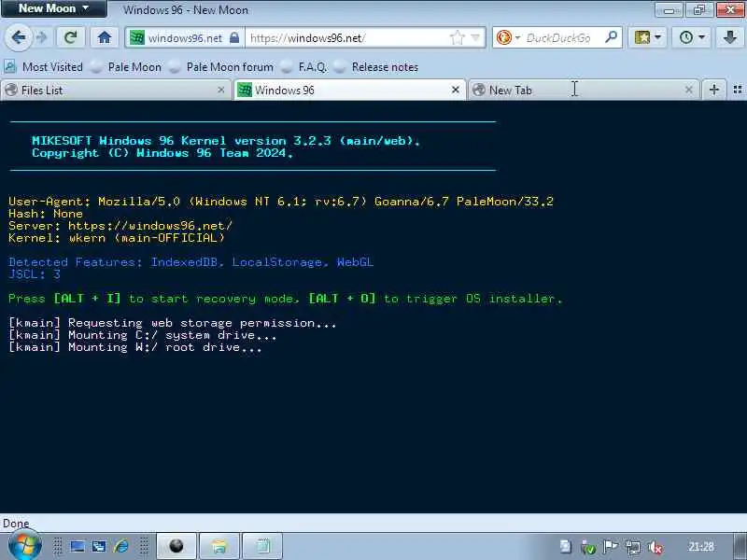
Task: Open the downloads arrow button
Action: click(729, 37)
